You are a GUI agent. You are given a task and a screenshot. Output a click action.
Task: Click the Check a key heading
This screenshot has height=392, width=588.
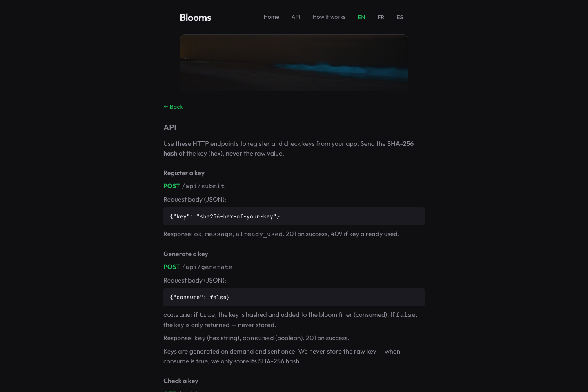click(181, 381)
